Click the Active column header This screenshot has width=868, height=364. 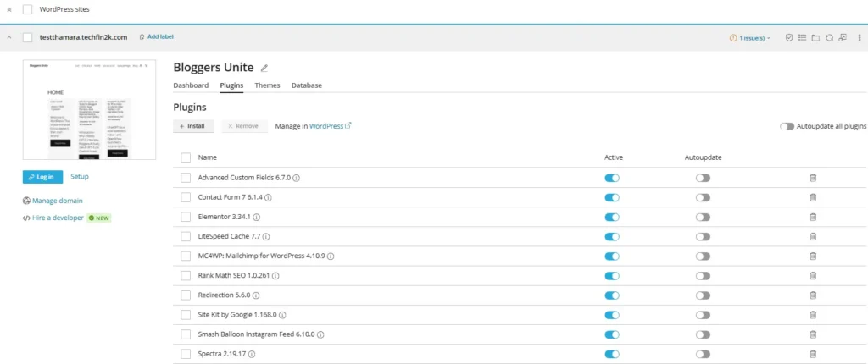coord(614,157)
